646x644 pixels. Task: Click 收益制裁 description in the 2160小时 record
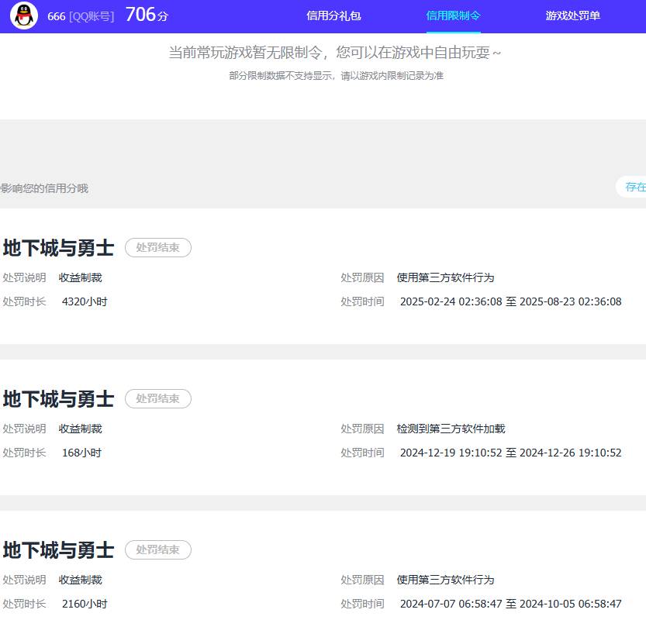[x=81, y=580]
